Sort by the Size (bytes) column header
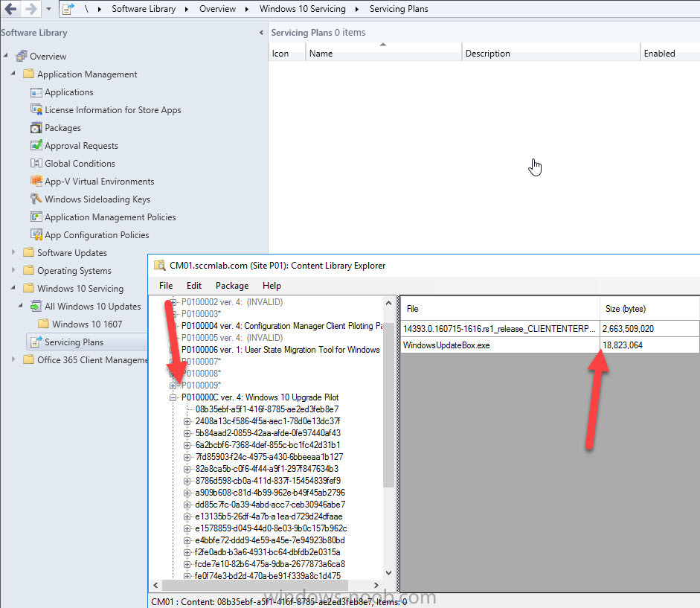The image size is (700, 608). 649,309
